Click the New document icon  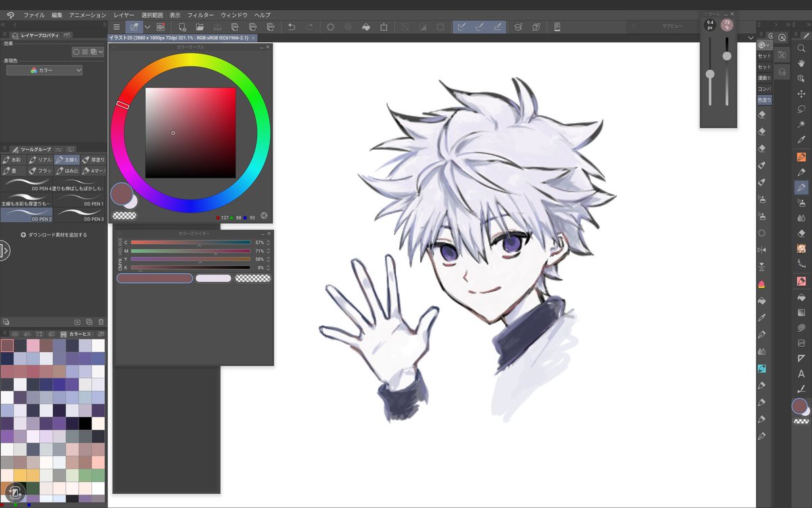click(182, 27)
